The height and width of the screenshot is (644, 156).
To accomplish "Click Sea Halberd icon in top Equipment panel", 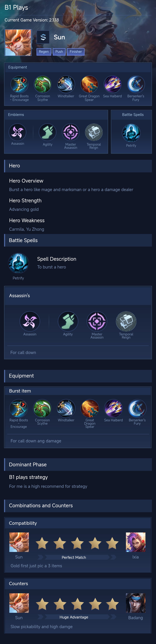I will click(112, 85).
